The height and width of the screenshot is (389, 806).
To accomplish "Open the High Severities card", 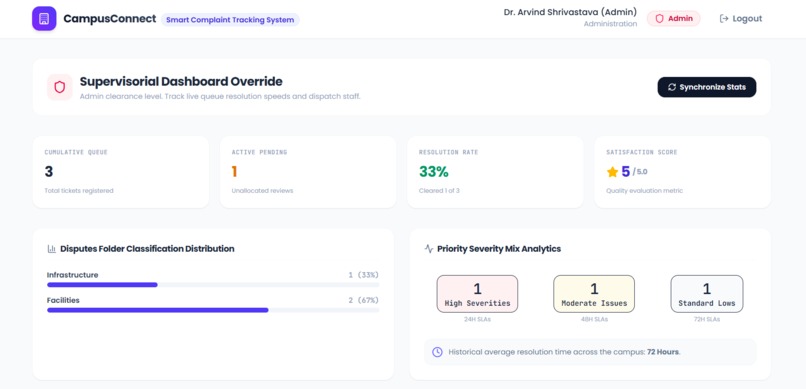I will tap(477, 294).
